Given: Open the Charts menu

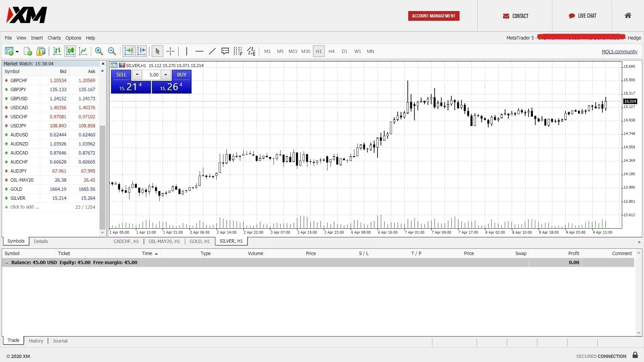Looking at the screenshot, I should click(54, 38).
